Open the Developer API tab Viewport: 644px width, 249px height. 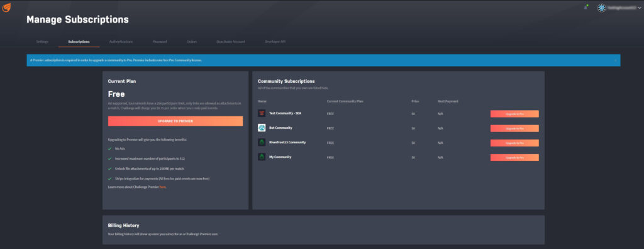275,42
